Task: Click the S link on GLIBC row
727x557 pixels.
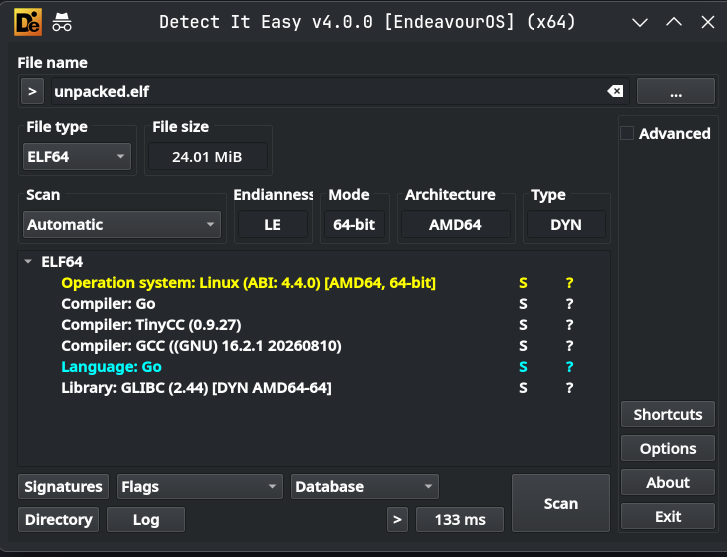Action: pos(523,387)
